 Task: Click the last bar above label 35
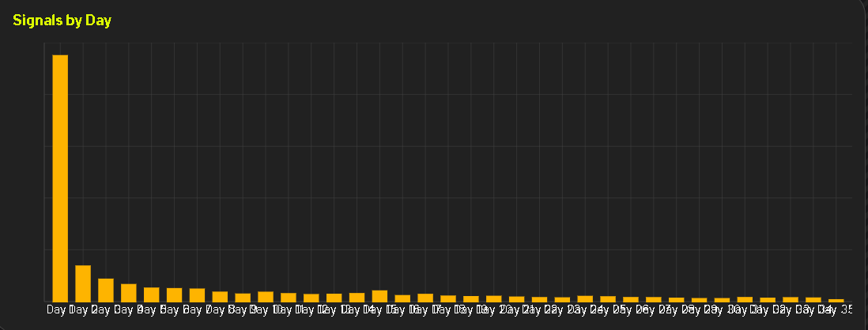pos(836,300)
